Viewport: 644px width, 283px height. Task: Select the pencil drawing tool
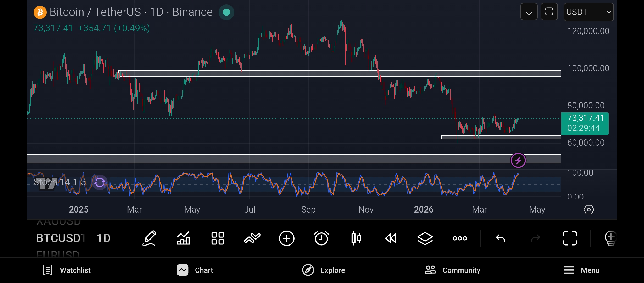(x=149, y=238)
